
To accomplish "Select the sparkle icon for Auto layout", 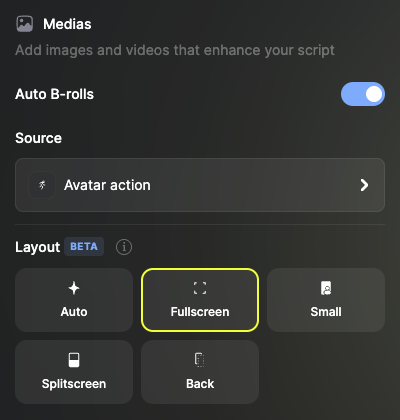I will [x=74, y=288].
